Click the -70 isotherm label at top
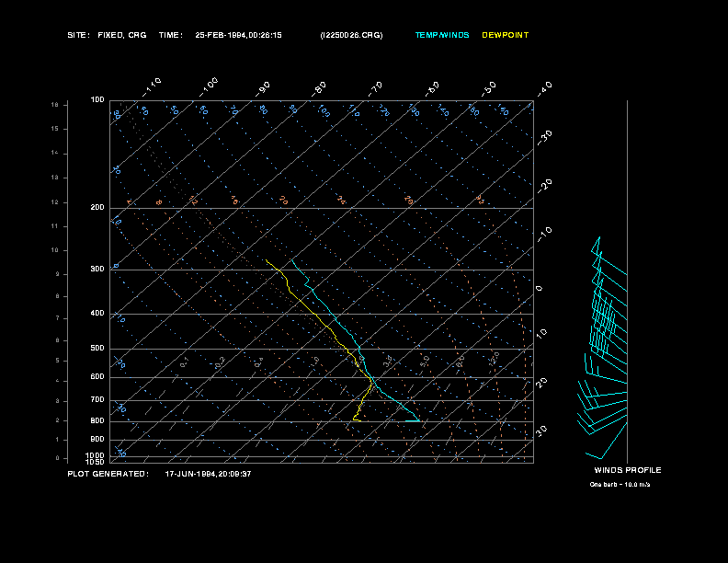The image size is (728, 563). pos(376,89)
